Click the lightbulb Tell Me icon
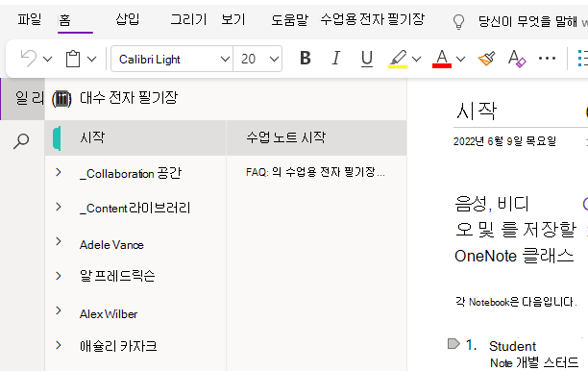Screen dimensions: 588x371 point(458,22)
